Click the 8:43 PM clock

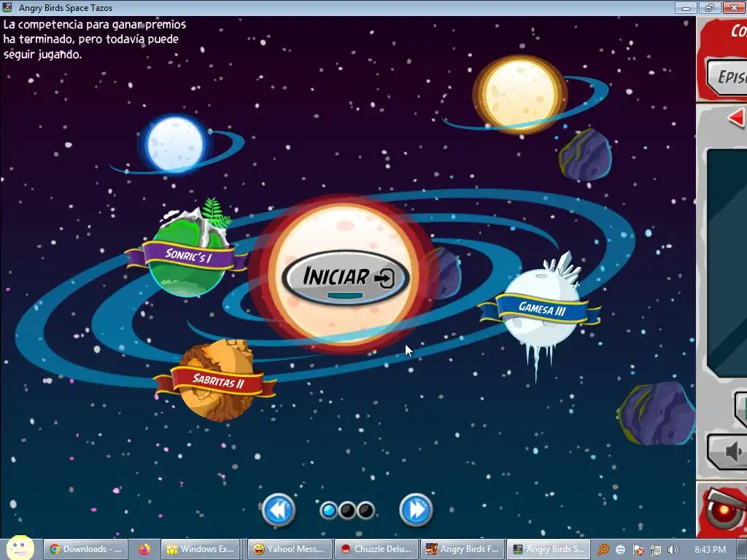click(710, 550)
